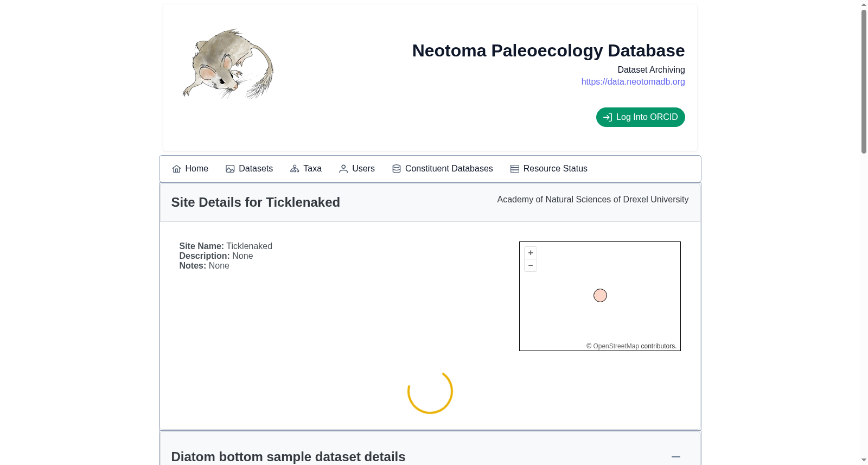Click the Home house icon
The height and width of the screenshot is (465, 868).
point(176,169)
